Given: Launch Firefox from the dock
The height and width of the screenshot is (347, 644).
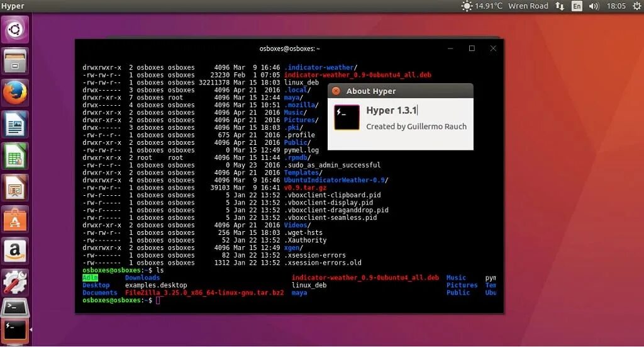Looking at the screenshot, I should pyautogui.click(x=15, y=93).
